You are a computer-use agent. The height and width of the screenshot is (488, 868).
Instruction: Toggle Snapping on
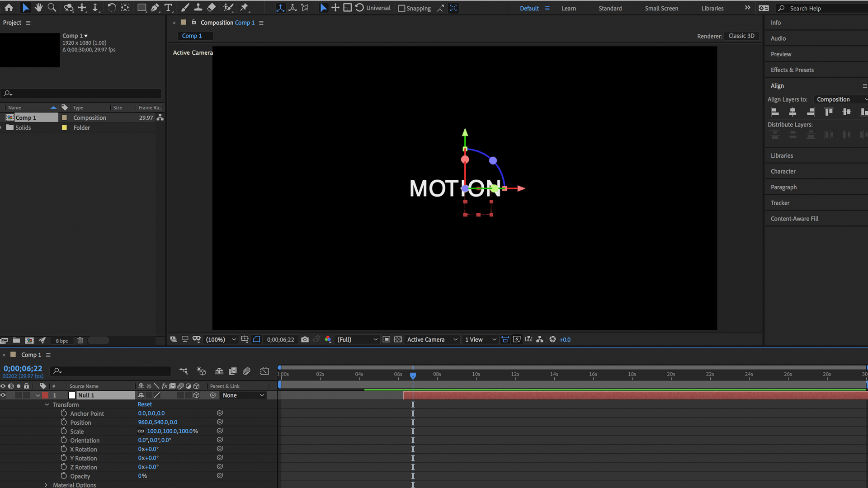click(x=401, y=8)
